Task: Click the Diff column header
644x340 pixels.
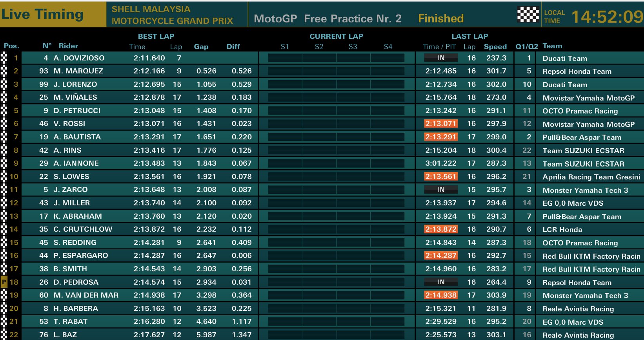Action: pyautogui.click(x=233, y=47)
